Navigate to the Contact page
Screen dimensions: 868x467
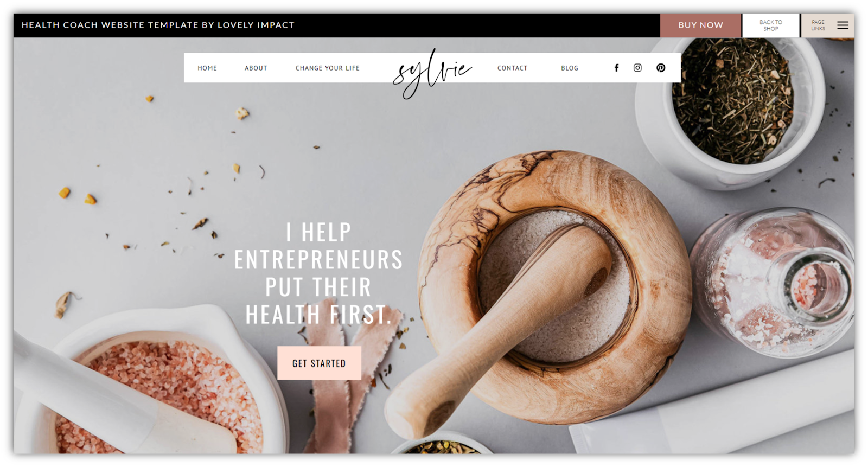pos(513,68)
